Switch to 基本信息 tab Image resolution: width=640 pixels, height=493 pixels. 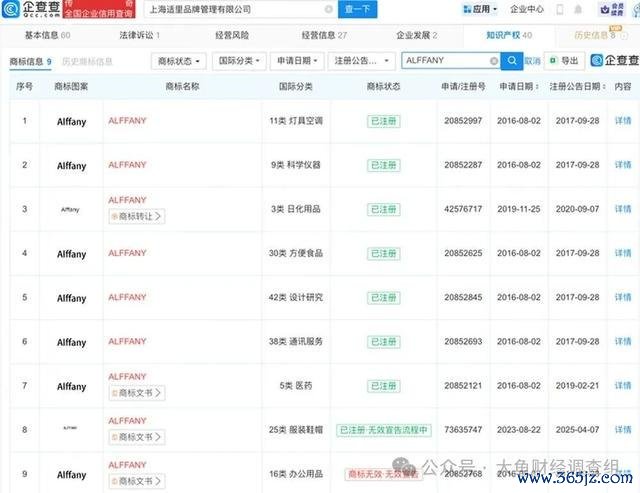47,35
